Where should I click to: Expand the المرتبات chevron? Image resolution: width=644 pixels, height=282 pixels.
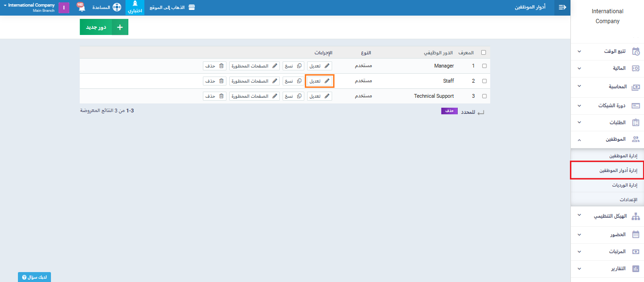(579, 252)
